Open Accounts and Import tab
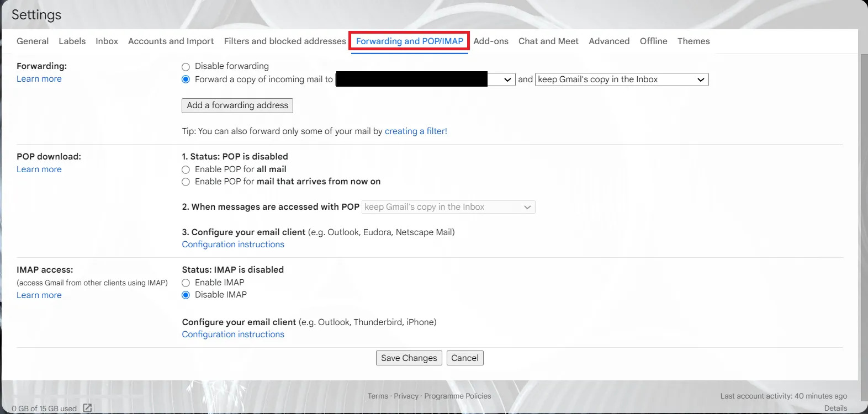This screenshot has width=868, height=414. click(171, 41)
